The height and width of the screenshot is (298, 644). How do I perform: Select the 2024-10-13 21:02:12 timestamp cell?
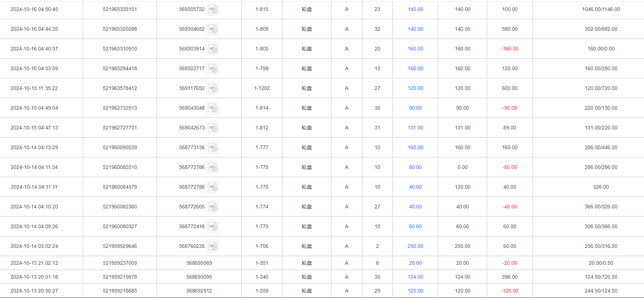point(34,263)
